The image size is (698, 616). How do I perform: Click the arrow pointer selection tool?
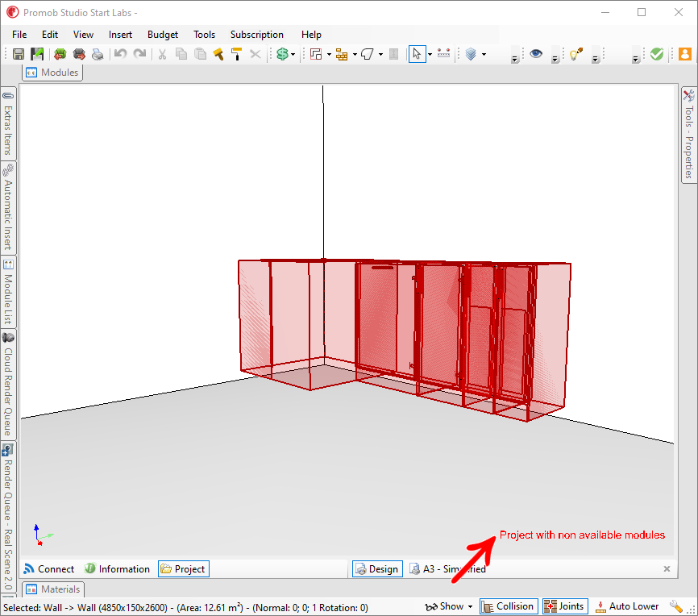[x=417, y=54]
